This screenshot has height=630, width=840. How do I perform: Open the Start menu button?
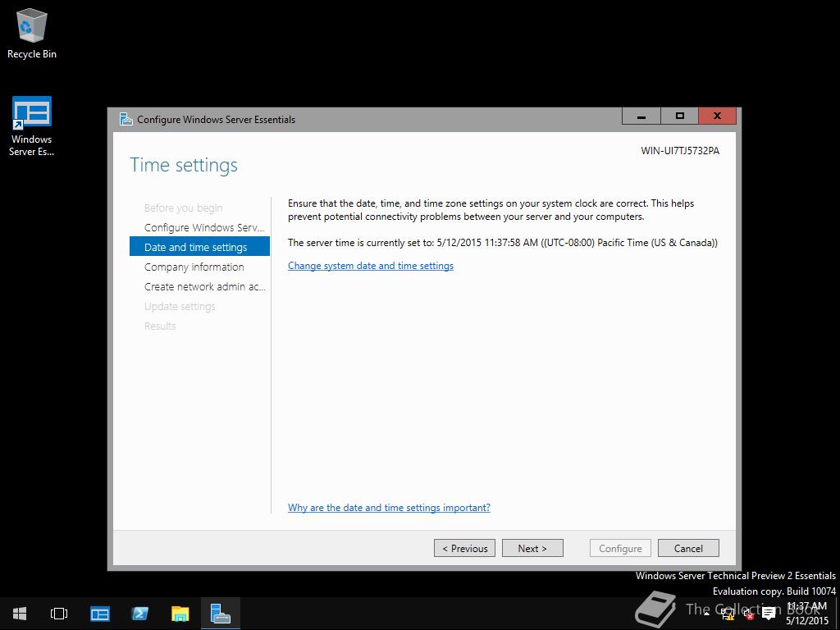[20, 614]
